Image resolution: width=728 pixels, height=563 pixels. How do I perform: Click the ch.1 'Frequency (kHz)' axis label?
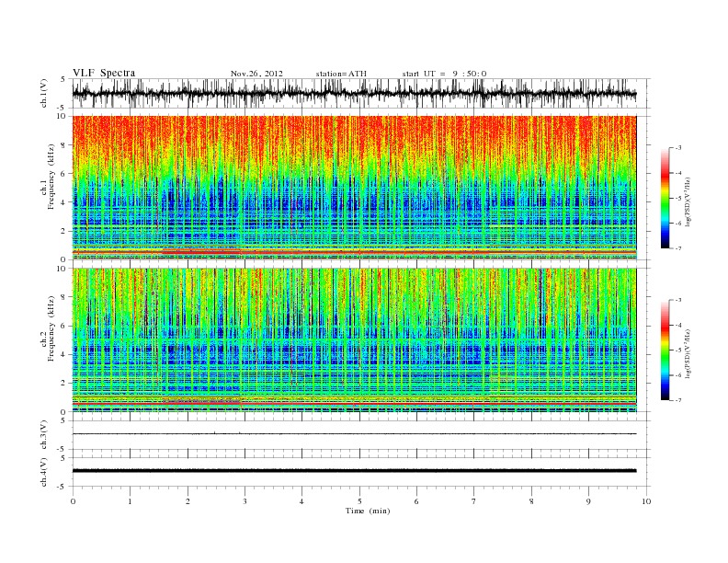51,177
